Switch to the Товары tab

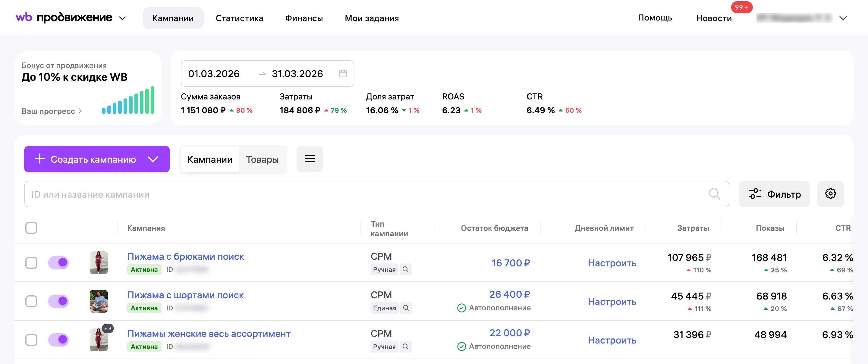[262, 159]
